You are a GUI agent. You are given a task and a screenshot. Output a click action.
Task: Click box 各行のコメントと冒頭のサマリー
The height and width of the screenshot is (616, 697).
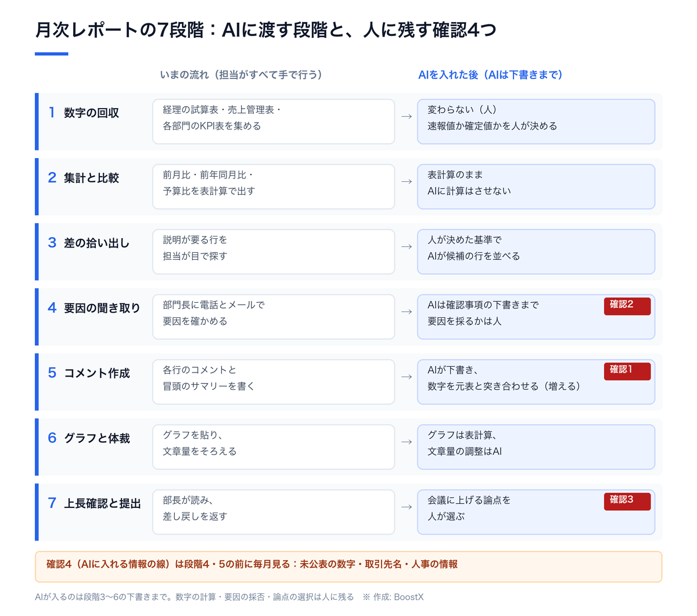274,382
